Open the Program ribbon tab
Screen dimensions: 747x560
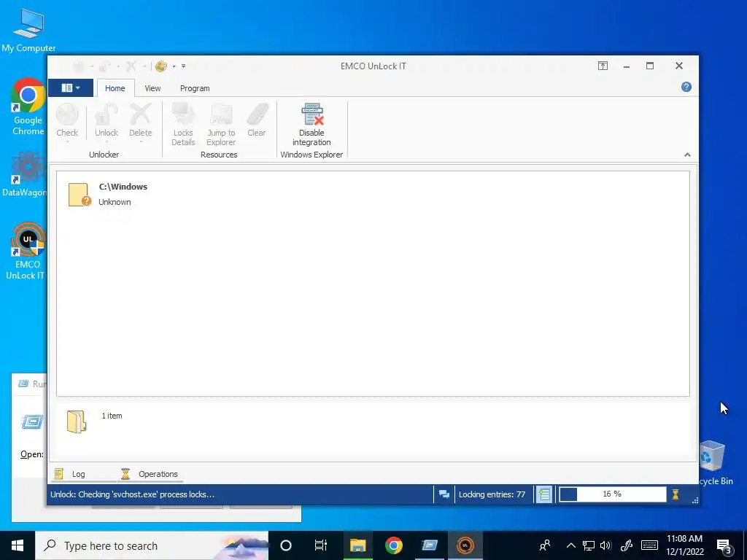[195, 88]
